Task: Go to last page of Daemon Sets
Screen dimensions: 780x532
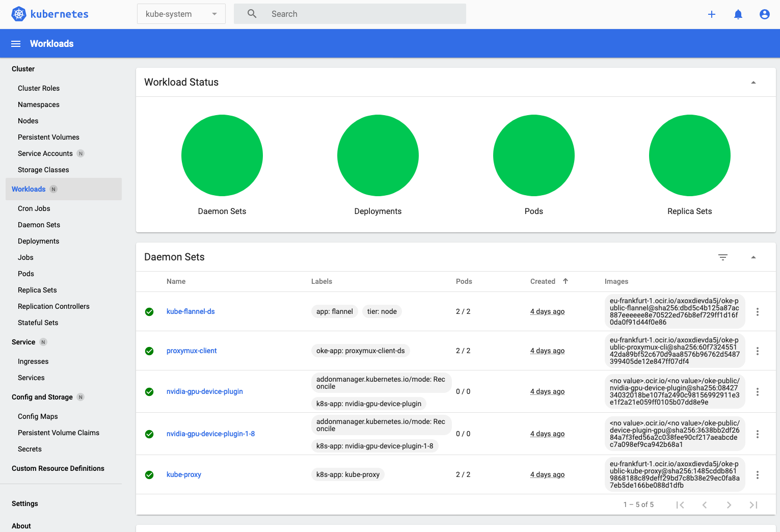Action: [754, 505]
